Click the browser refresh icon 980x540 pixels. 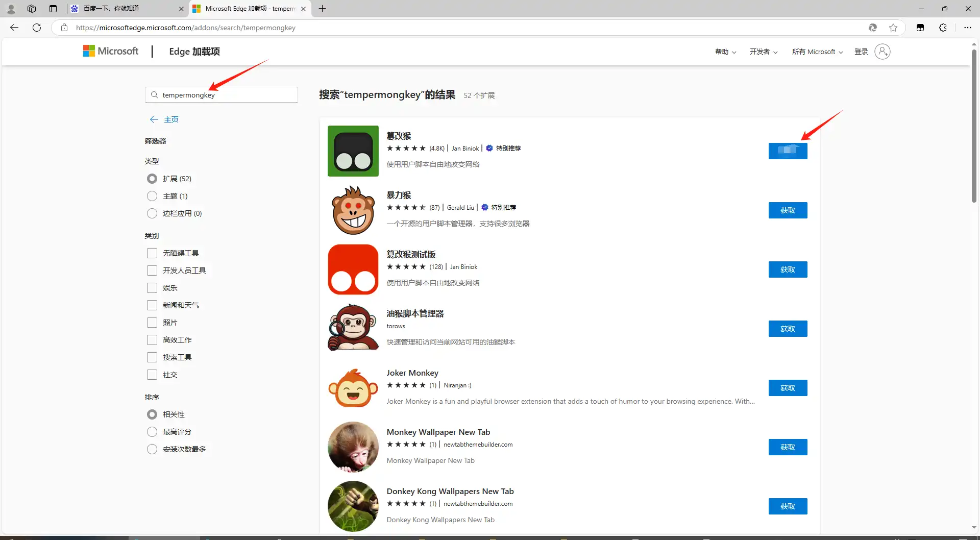37,28
